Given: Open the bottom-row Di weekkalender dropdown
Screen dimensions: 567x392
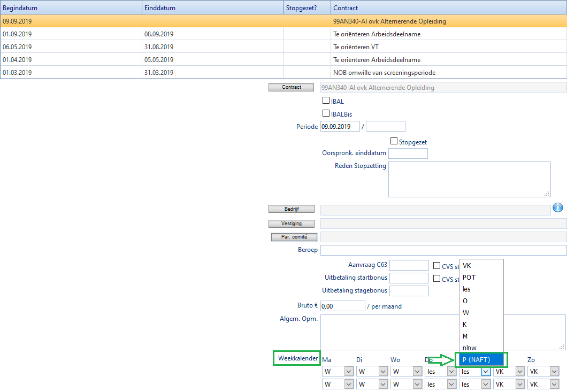Looking at the screenshot, I should [x=383, y=384].
